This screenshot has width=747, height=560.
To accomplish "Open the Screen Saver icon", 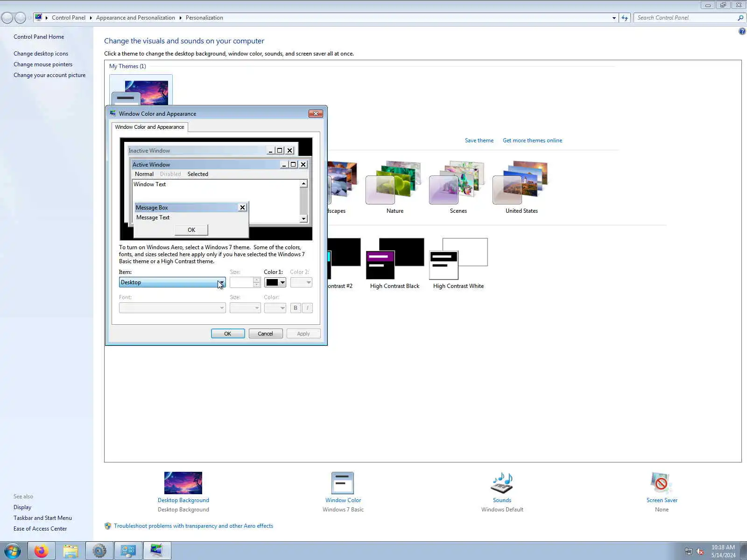I will coord(662,483).
